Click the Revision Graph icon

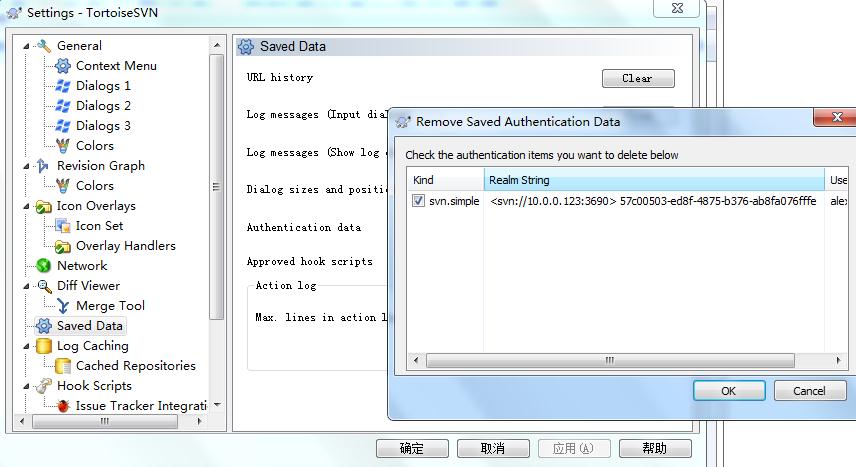coord(44,166)
